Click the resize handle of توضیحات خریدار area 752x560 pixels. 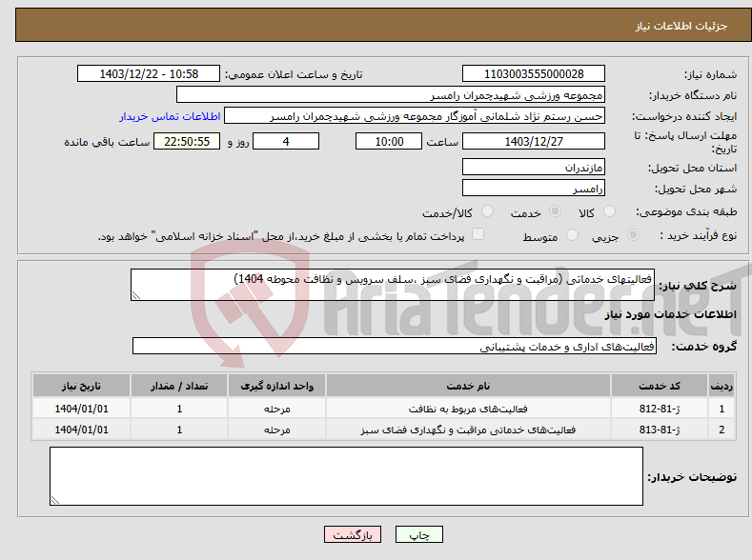(54, 500)
